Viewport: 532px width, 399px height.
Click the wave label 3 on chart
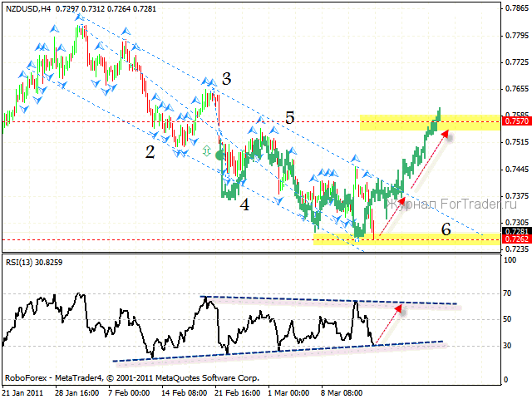pos(226,80)
